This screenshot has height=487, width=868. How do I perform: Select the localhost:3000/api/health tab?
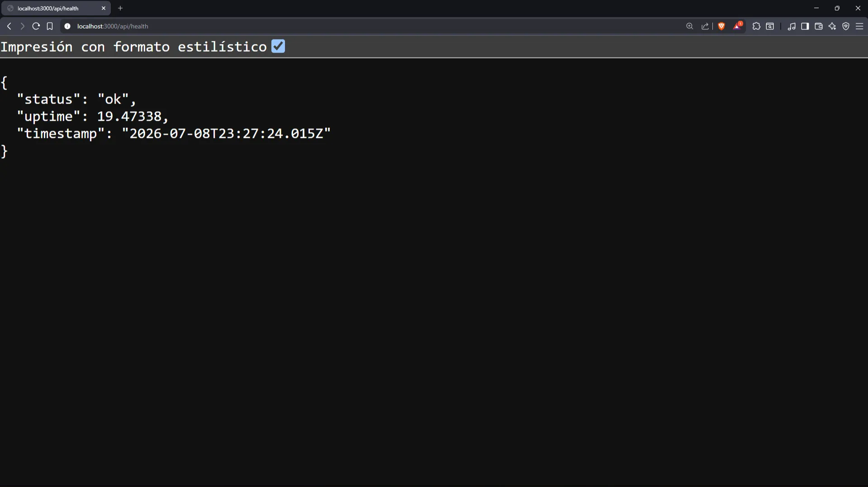pyautogui.click(x=56, y=8)
